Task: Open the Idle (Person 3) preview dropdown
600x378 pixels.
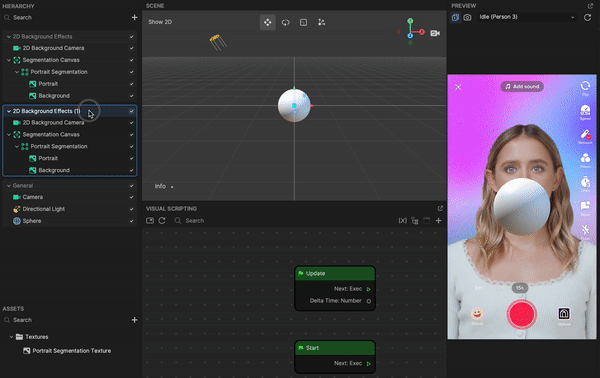Action: point(527,17)
